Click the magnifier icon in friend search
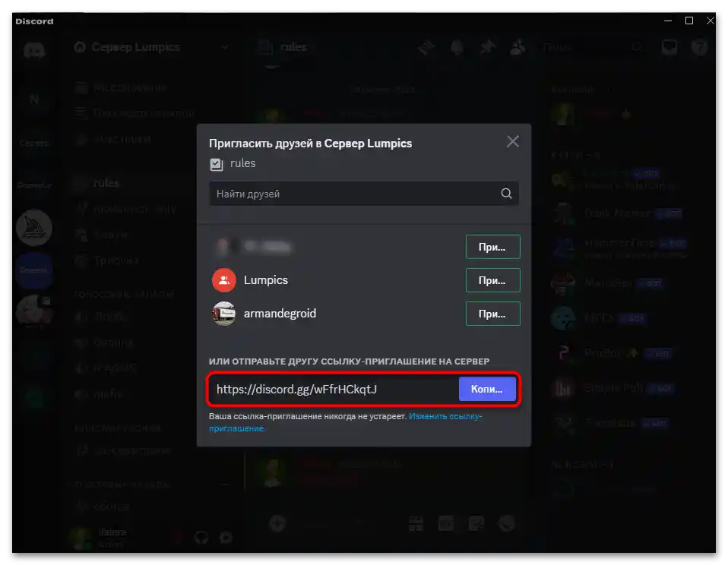Image resolution: width=728 pixels, height=565 pixels. coord(507,194)
